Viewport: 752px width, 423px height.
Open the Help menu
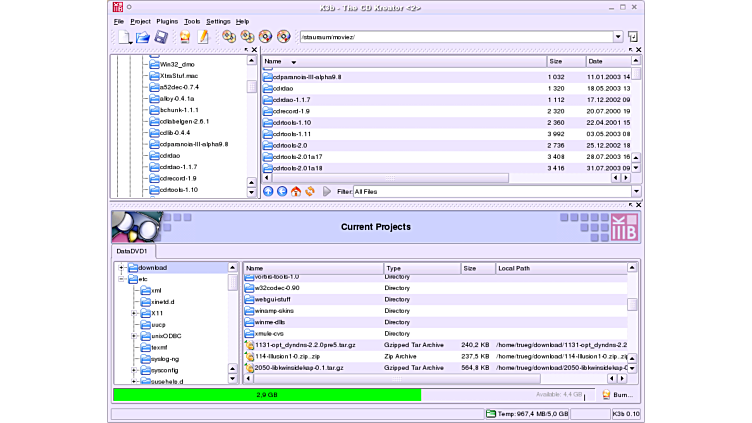tap(242, 22)
